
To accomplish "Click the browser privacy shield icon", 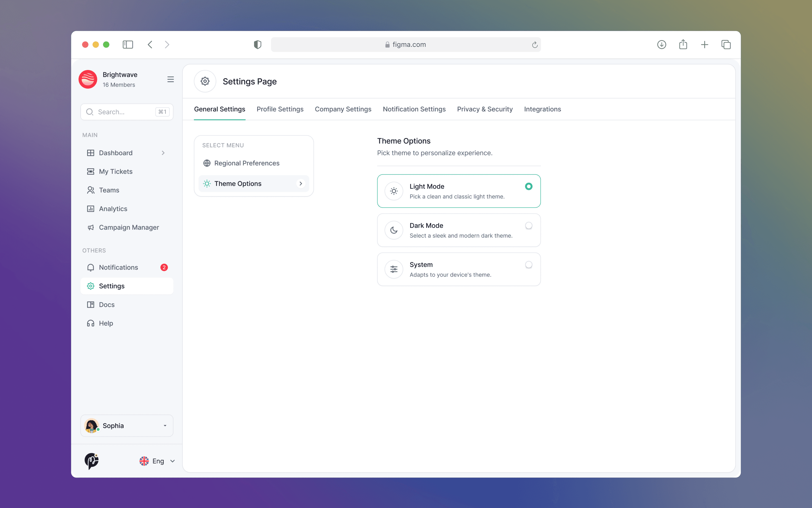I will click(258, 45).
